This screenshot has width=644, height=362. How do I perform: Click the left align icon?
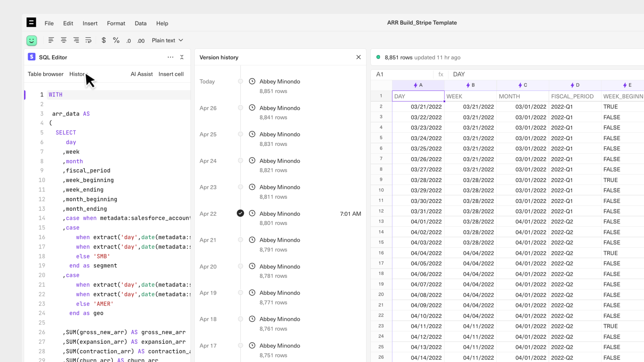[51, 40]
